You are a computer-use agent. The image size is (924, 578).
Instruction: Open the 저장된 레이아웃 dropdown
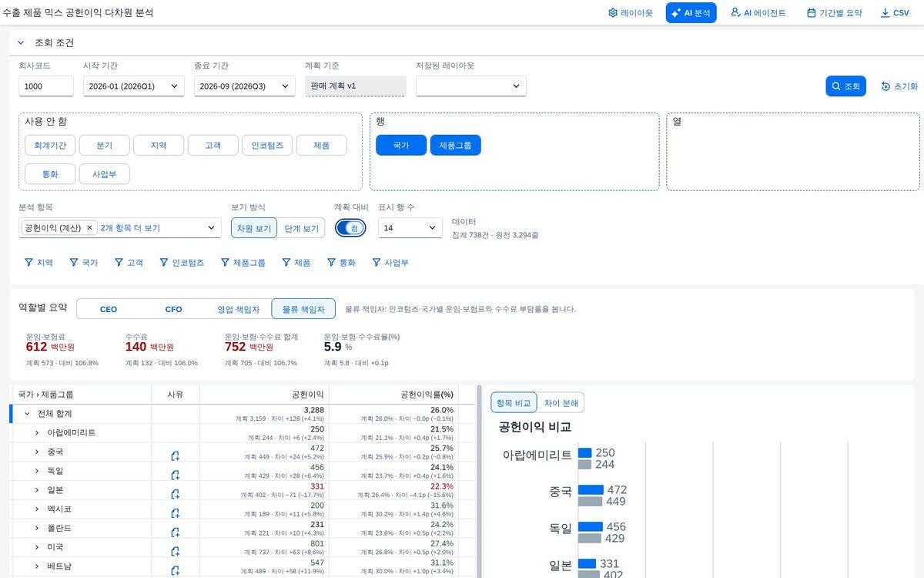471,86
